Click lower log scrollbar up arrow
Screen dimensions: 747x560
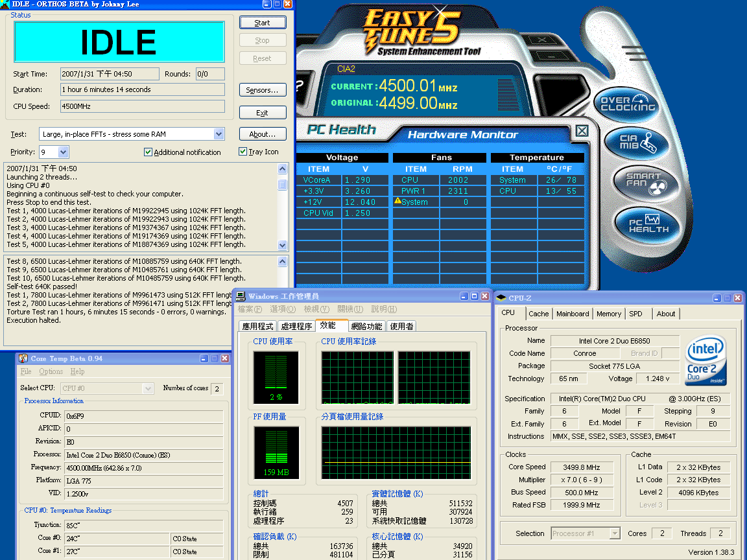pyautogui.click(x=283, y=261)
